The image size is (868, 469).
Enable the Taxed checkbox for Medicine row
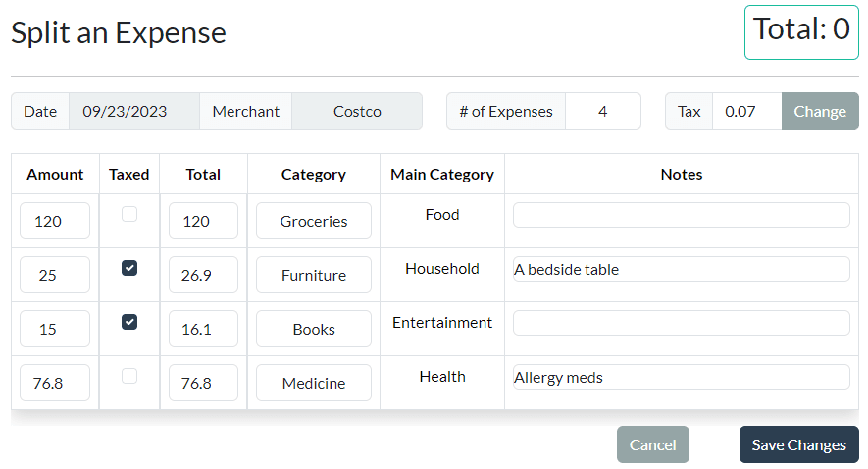pyautogui.click(x=129, y=376)
